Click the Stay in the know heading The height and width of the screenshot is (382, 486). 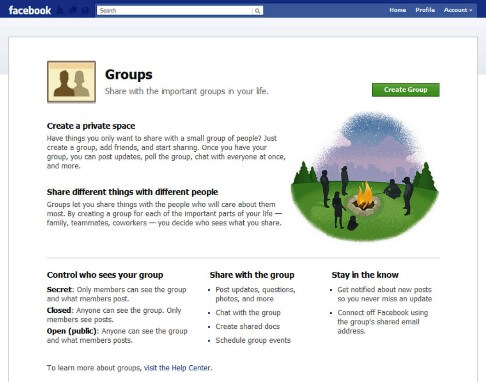(365, 275)
